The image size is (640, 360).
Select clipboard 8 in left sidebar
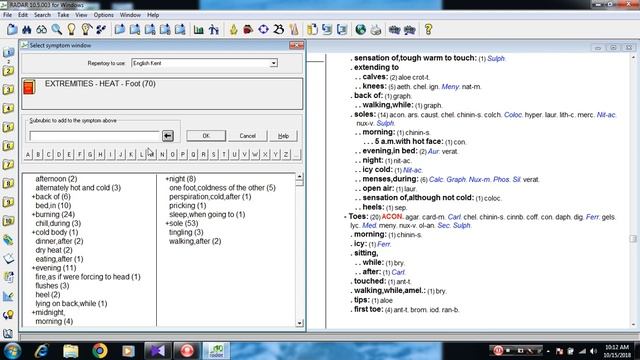pos(9,184)
